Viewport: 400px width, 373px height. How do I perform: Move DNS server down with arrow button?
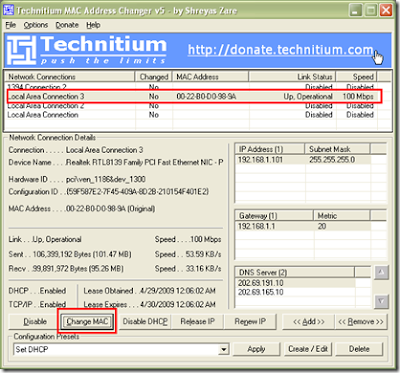381,301
